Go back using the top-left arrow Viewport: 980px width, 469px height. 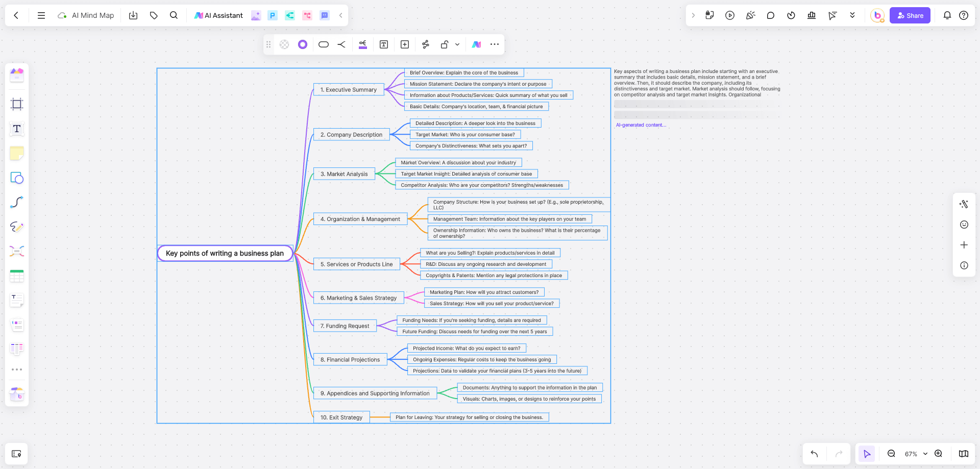pyautogui.click(x=16, y=15)
